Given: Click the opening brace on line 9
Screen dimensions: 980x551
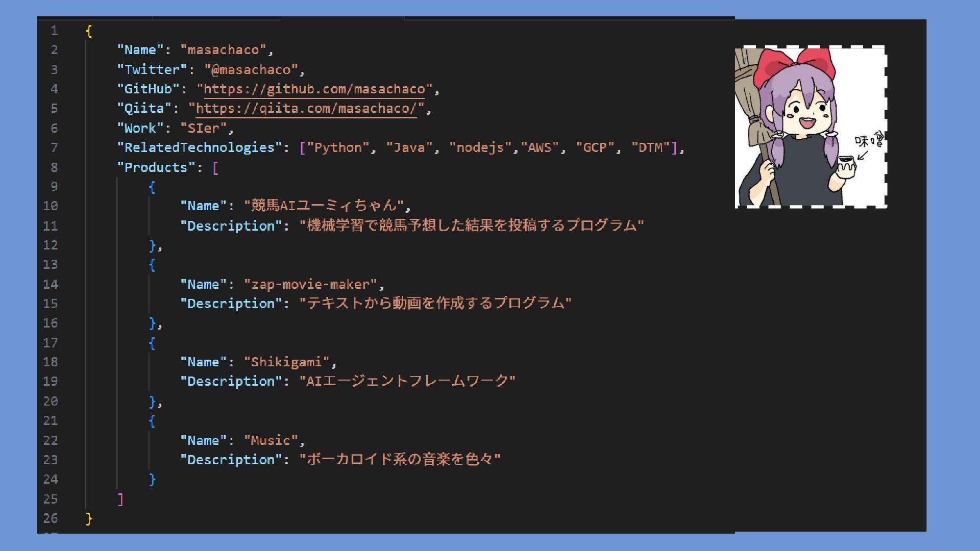Looking at the screenshot, I should click(x=152, y=187).
